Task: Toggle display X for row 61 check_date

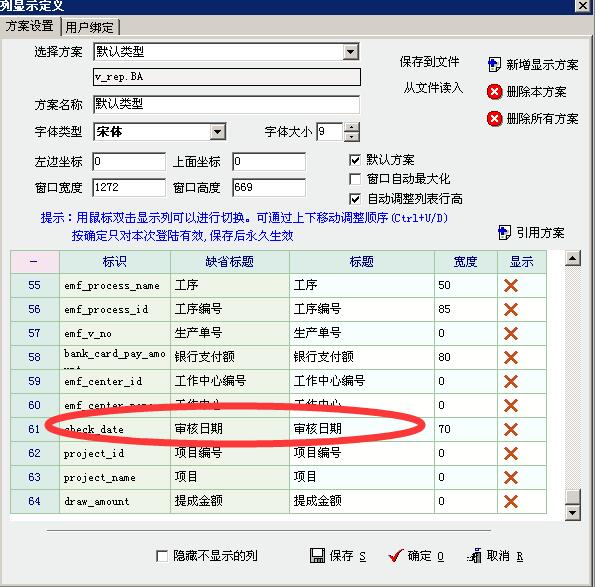Action: [511, 429]
